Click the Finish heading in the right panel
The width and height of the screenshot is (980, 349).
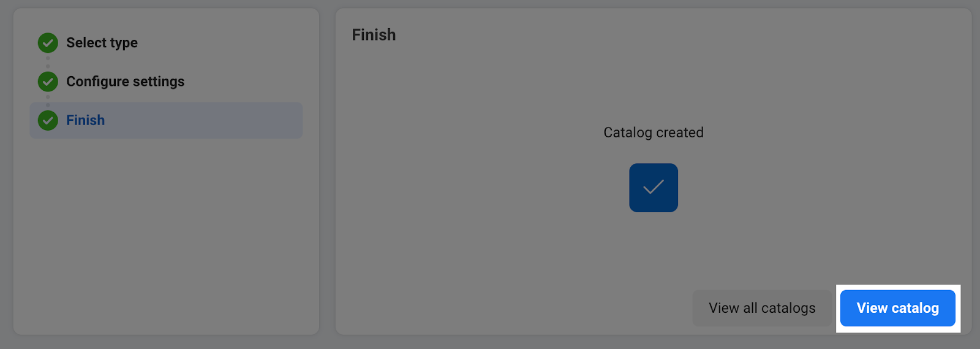point(374,35)
